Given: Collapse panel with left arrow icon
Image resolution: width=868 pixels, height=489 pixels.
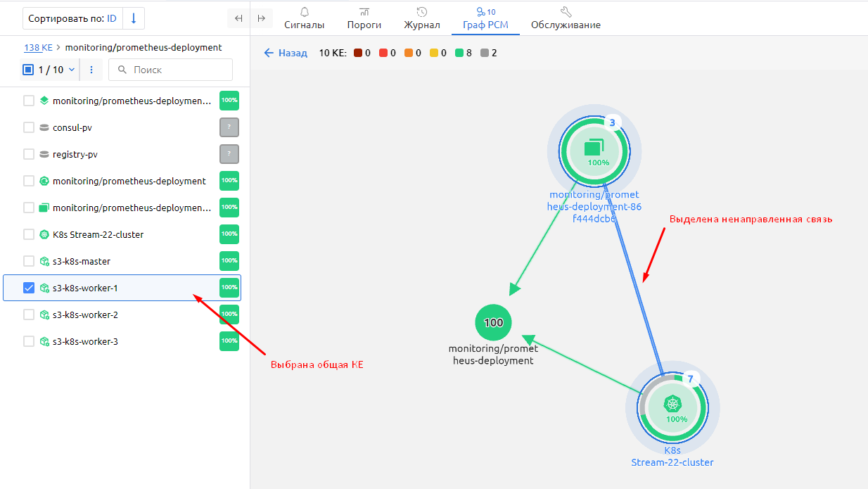Looking at the screenshot, I should pyautogui.click(x=238, y=18).
